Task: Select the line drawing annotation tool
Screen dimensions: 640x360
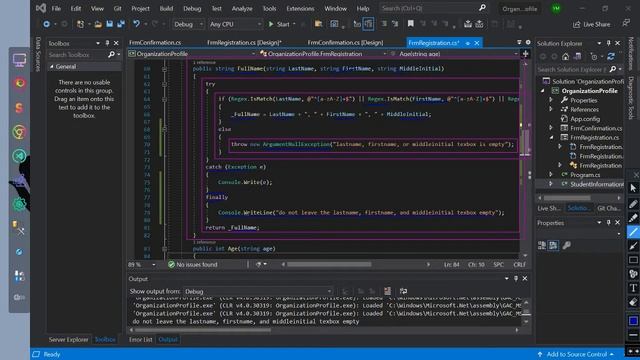Action: click(x=633, y=232)
